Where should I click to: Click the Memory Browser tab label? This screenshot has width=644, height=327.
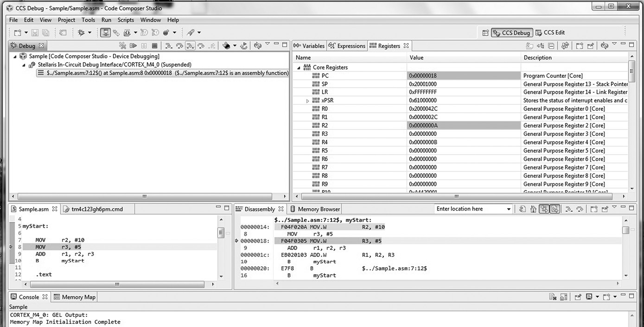pyautogui.click(x=318, y=209)
